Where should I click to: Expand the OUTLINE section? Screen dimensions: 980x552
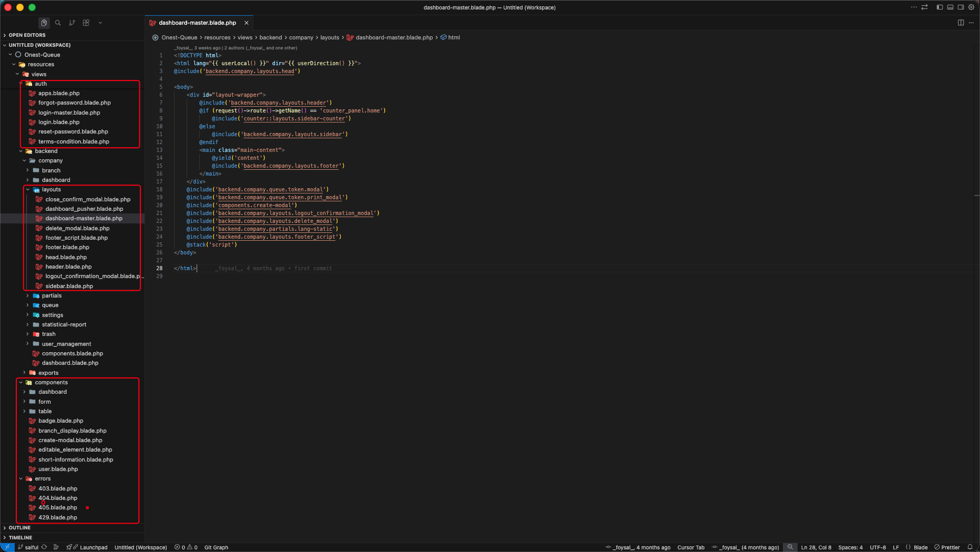click(x=72, y=528)
